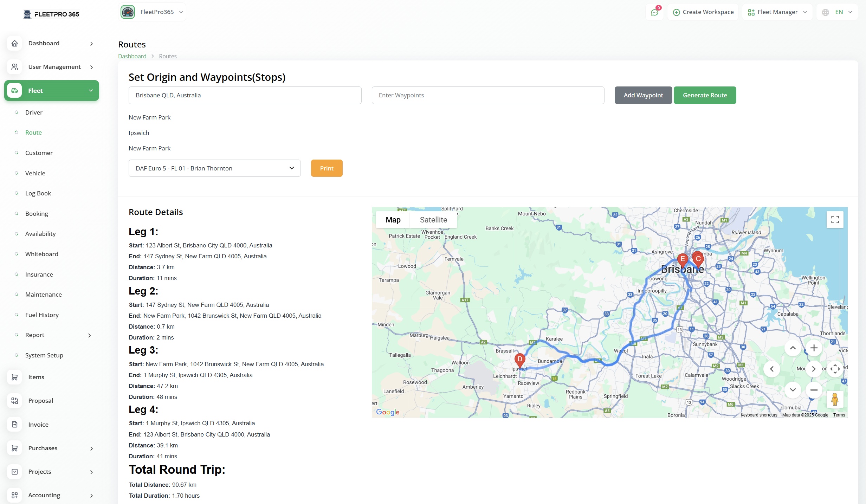
Task: Toggle fullscreen view on the map
Action: coord(835,220)
